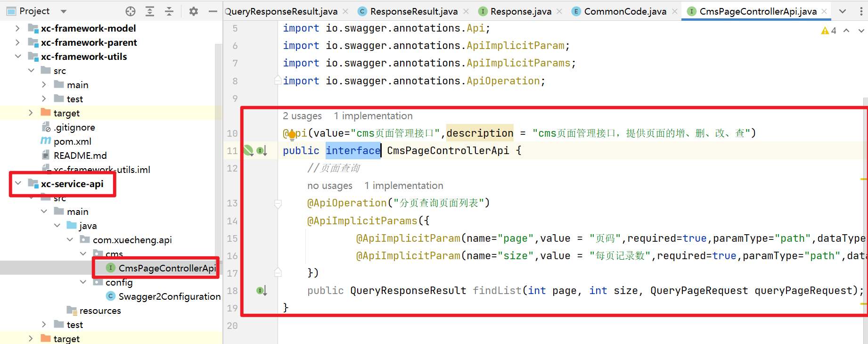Image resolution: width=868 pixels, height=344 pixels.
Task: Collapse the com.xuecheng.api package
Action: (x=70, y=240)
